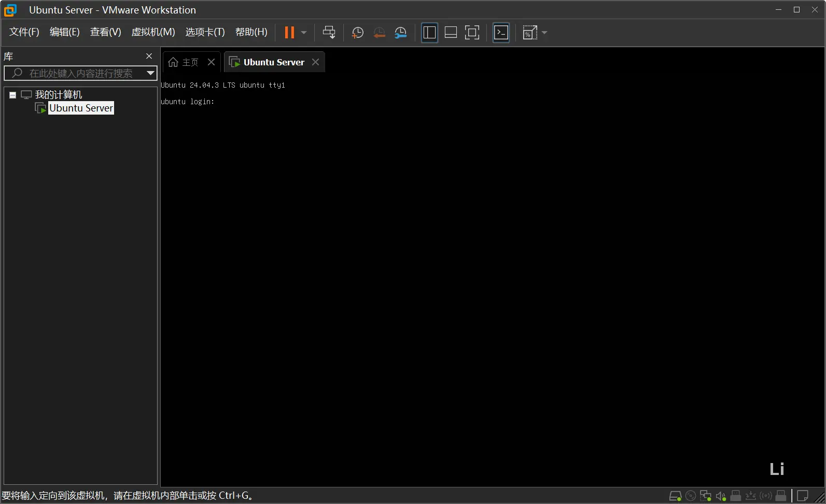This screenshot has height=504, width=826.
Task: Click the sound card status icon
Action: coord(720,496)
